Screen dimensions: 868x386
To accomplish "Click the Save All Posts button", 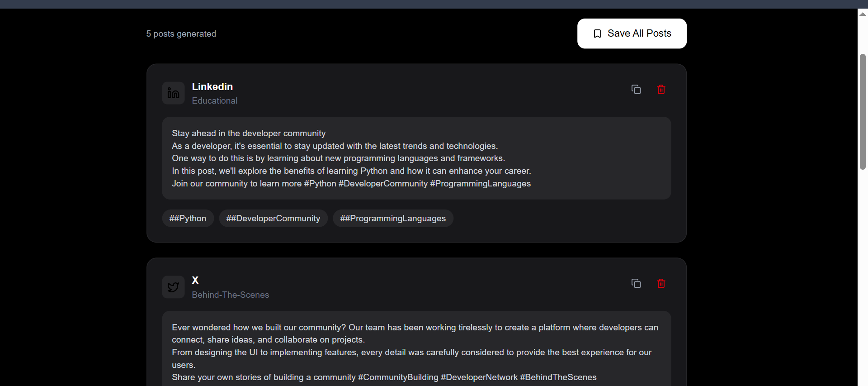I will pos(632,33).
